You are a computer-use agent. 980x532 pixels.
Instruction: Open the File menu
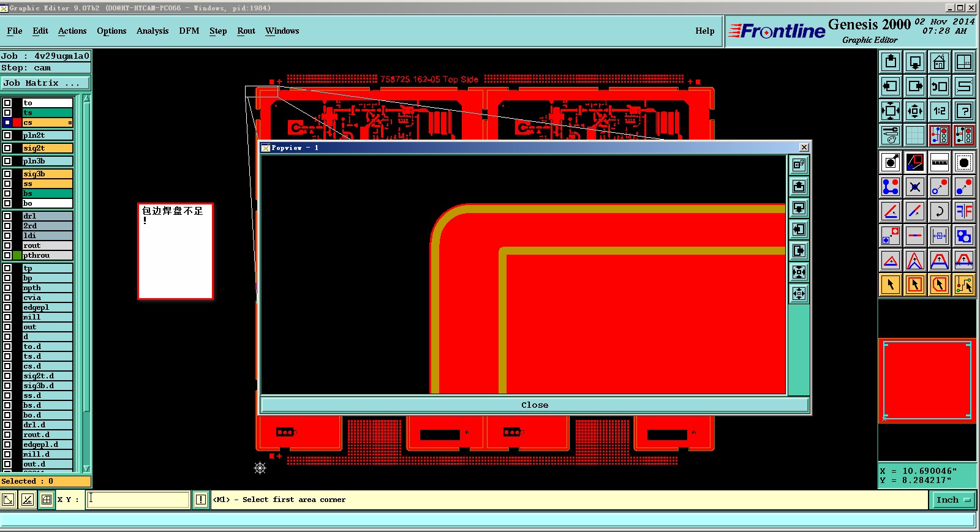(15, 31)
